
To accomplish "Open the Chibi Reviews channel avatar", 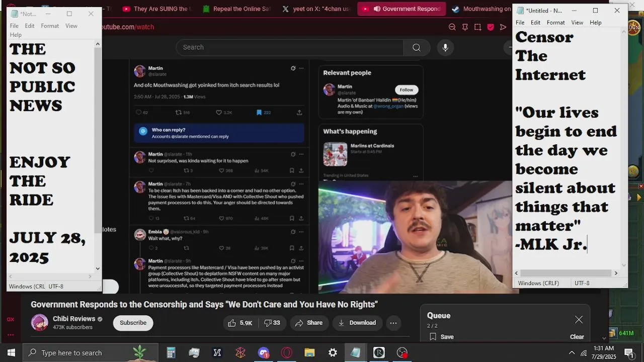I will 40,322.
